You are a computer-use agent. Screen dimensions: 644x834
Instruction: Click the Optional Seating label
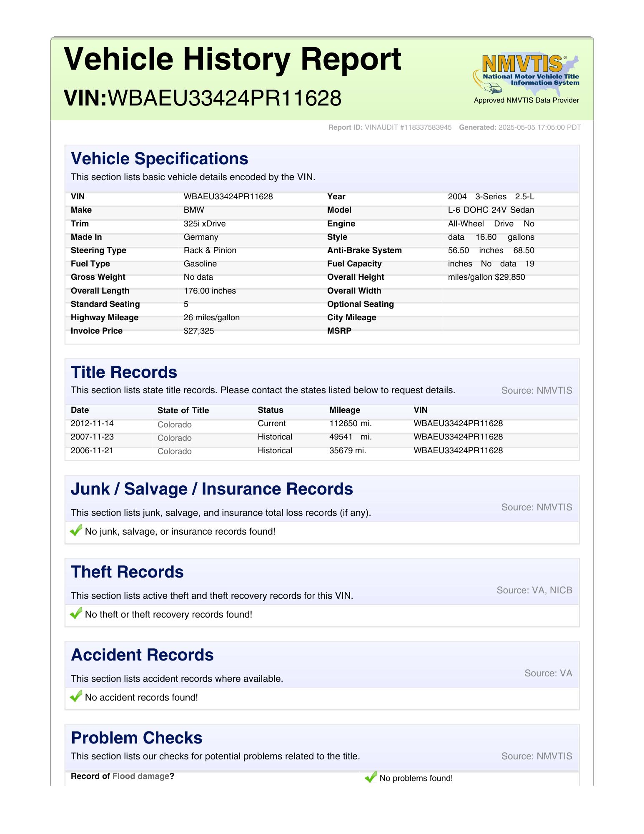pyautogui.click(x=361, y=304)
